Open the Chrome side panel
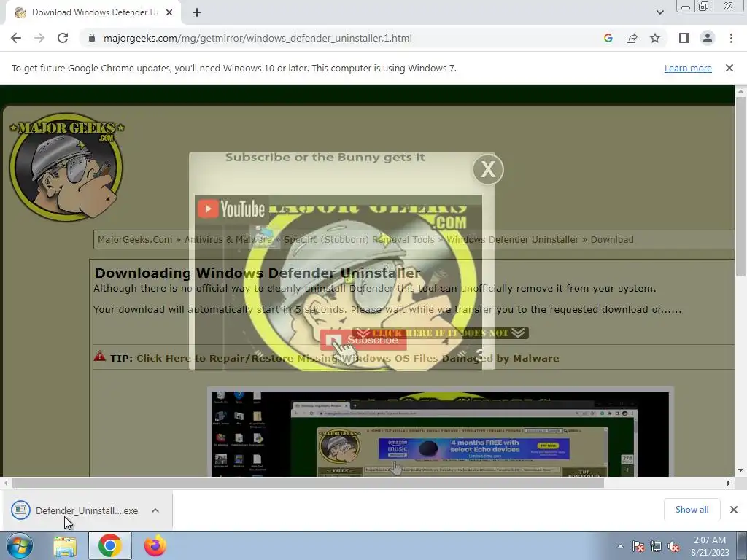Screen dimensions: 747x560 pyautogui.click(x=684, y=38)
